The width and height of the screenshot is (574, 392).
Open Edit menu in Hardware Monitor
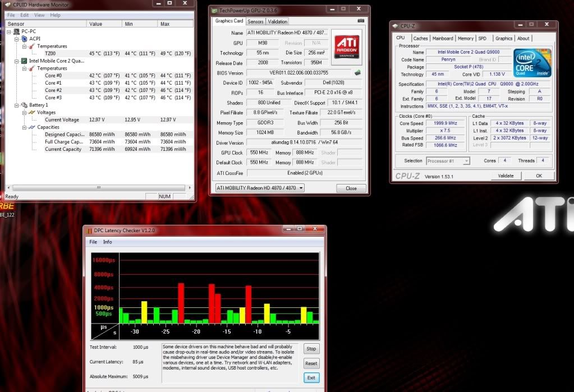click(25, 15)
